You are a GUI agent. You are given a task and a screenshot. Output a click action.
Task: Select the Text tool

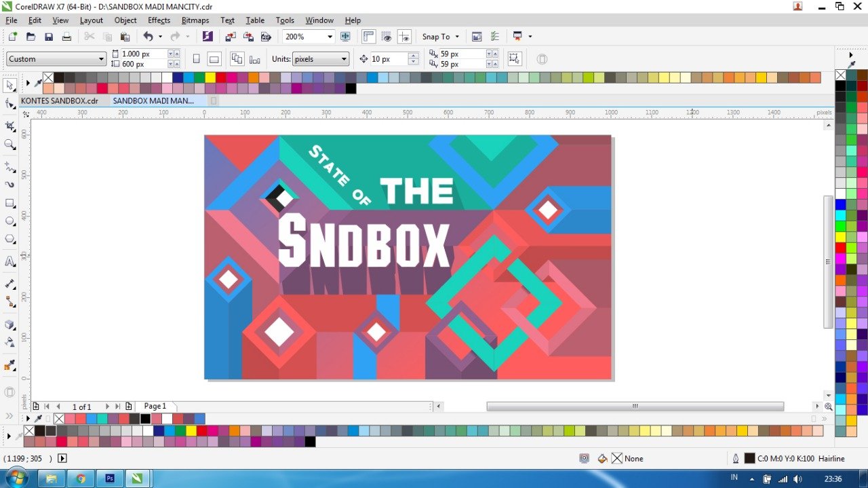pos(9,261)
